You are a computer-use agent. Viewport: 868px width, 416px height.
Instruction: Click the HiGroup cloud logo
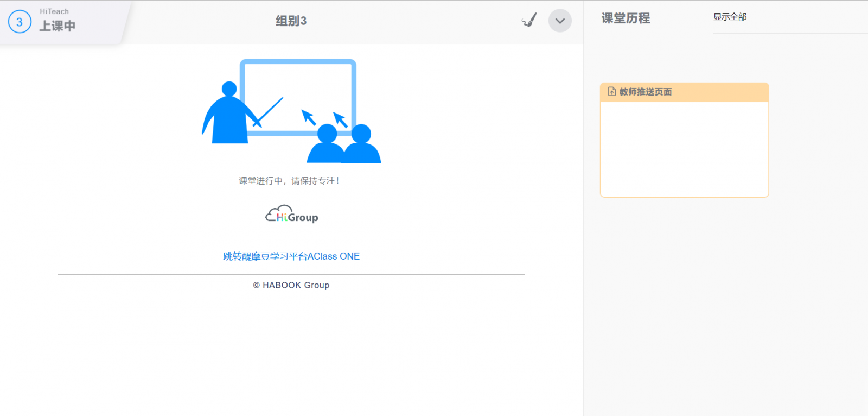[291, 215]
